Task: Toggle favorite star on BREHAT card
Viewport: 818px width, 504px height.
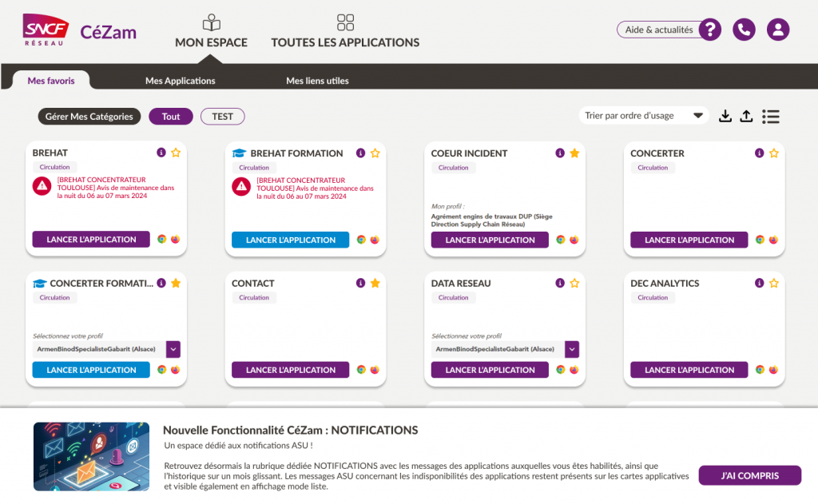Action: (176, 153)
